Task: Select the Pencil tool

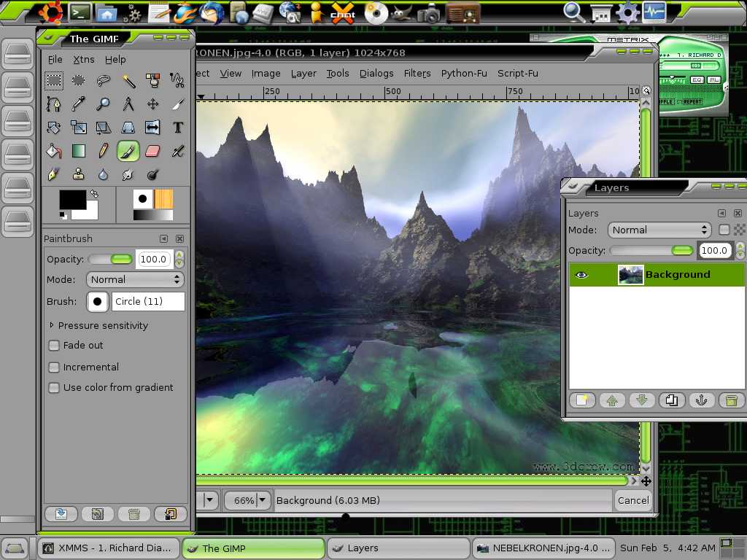Action: (104, 151)
